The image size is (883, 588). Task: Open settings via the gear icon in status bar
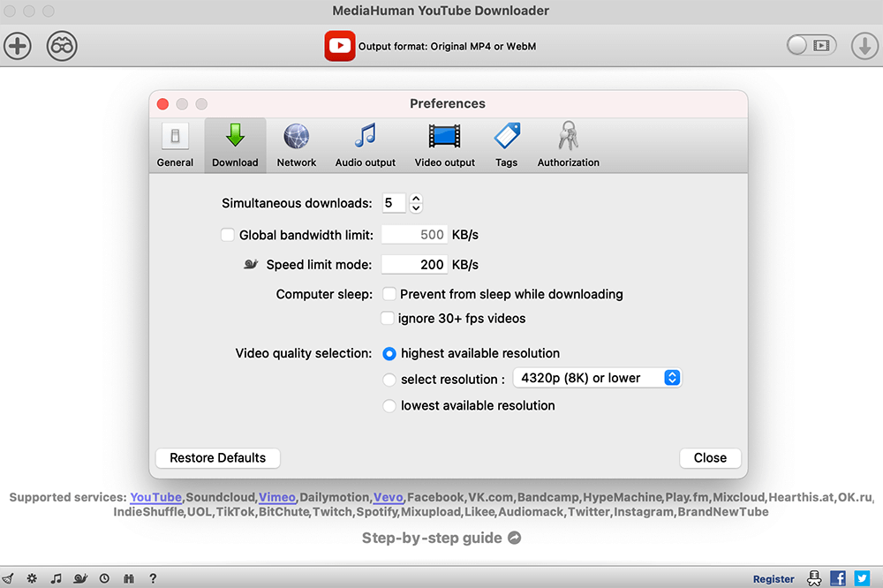coord(32,578)
